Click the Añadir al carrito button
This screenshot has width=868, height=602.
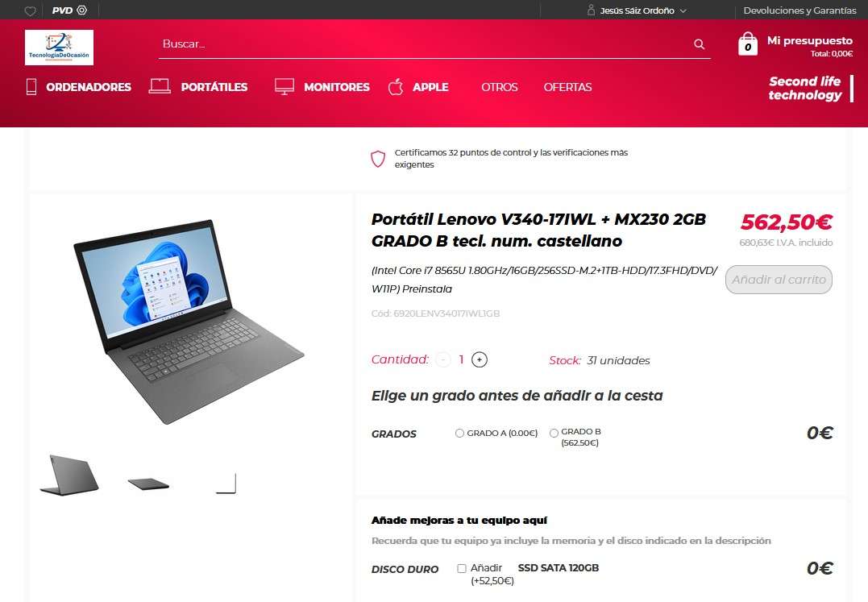pos(779,280)
